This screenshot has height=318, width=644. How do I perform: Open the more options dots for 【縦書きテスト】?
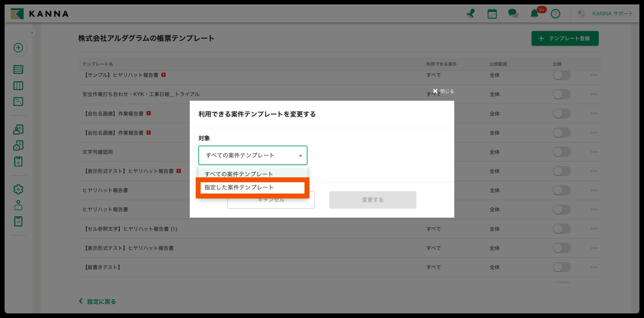594,267
